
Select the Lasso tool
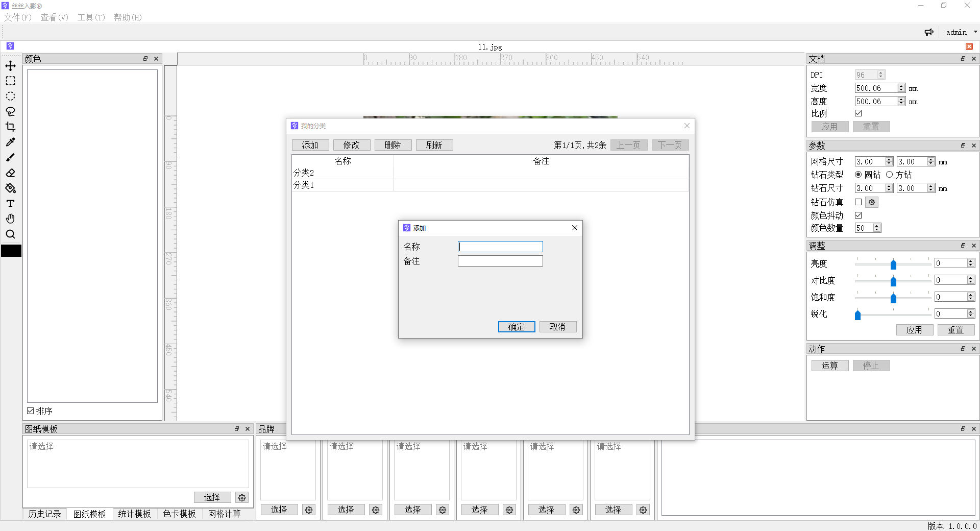[x=10, y=112]
